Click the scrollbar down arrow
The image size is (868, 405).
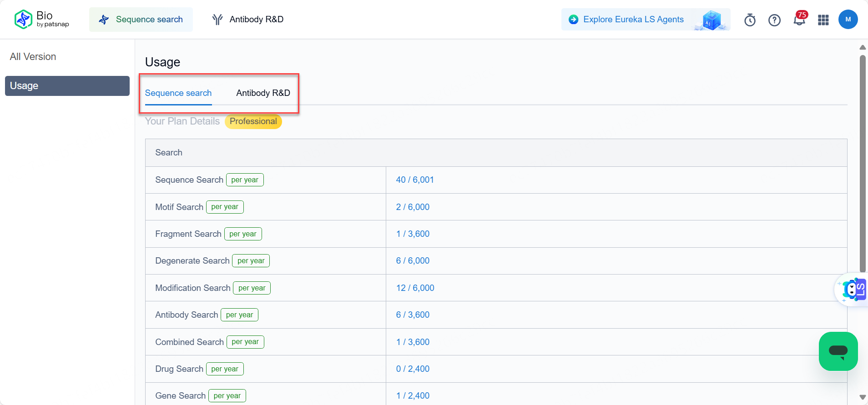[863, 397]
